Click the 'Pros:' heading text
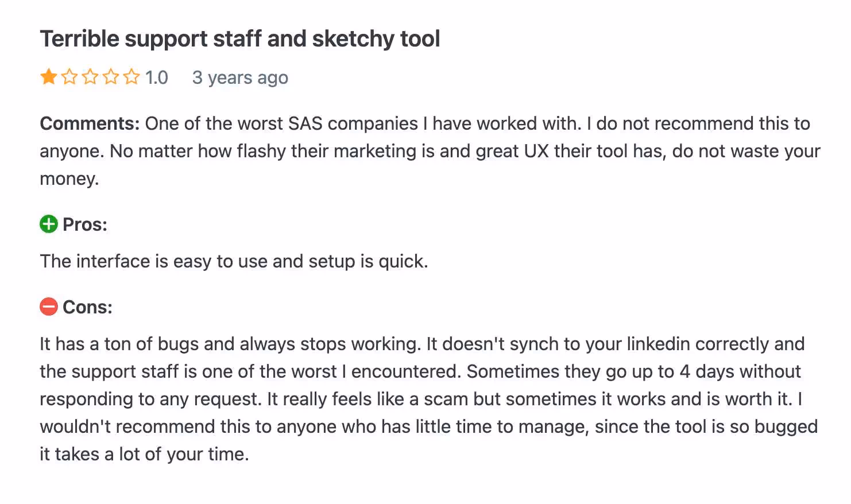The width and height of the screenshot is (851, 504). [85, 224]
